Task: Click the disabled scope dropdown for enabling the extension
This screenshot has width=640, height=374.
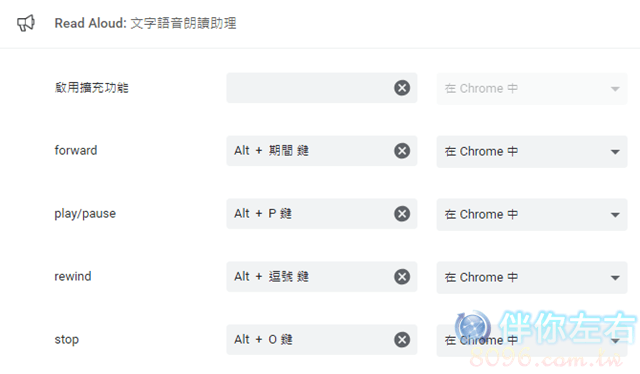Action: tap(532, 89)
